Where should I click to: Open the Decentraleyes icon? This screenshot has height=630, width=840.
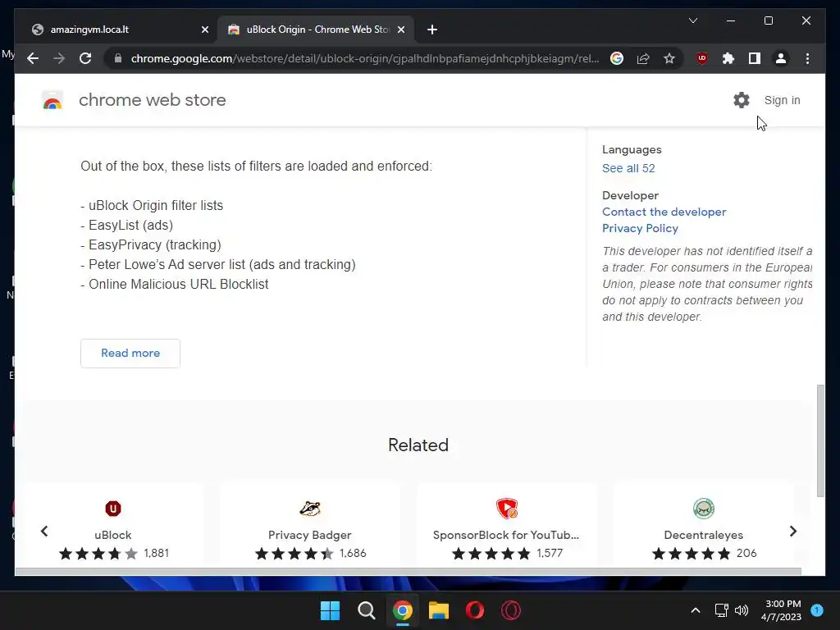tap(703, 509)
